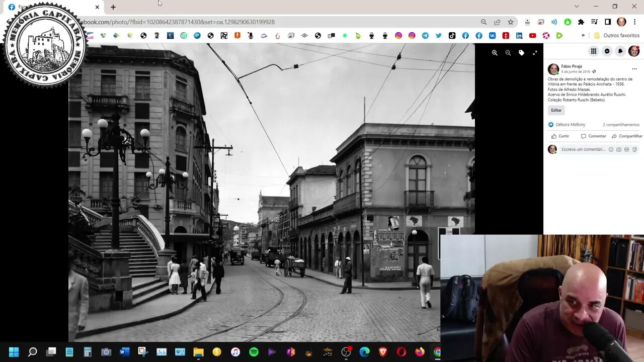The height and width of the screenshot is (362, 644).
Task: Open the Outros favoritos folder
Action: click(x=617, y=36)
